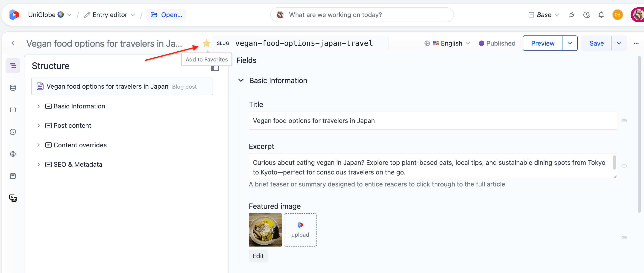Expand Content overrides tree node

[x=38, y=145]
